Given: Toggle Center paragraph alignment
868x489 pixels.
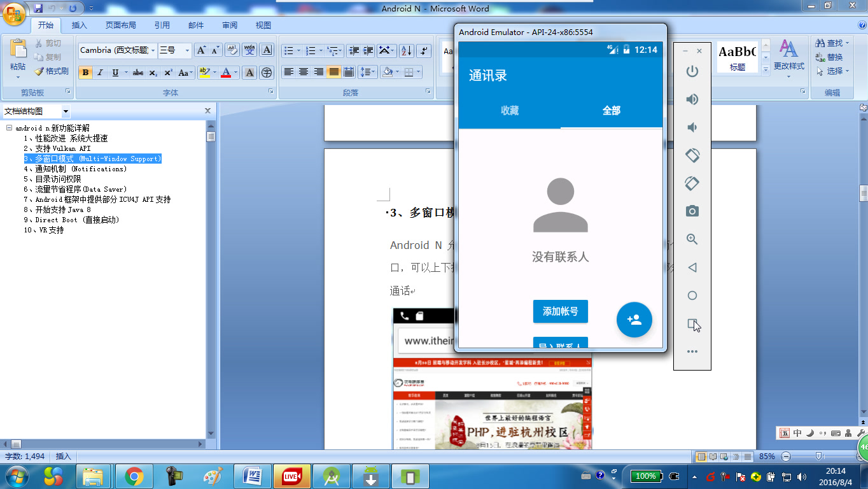Looking at the screenshot, I should 304,72.
